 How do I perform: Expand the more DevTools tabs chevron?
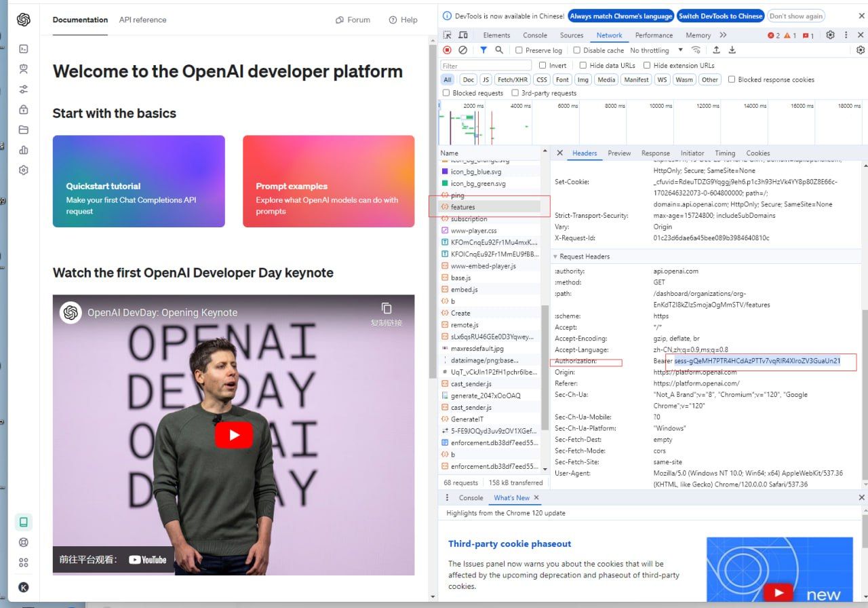[723, 35]
